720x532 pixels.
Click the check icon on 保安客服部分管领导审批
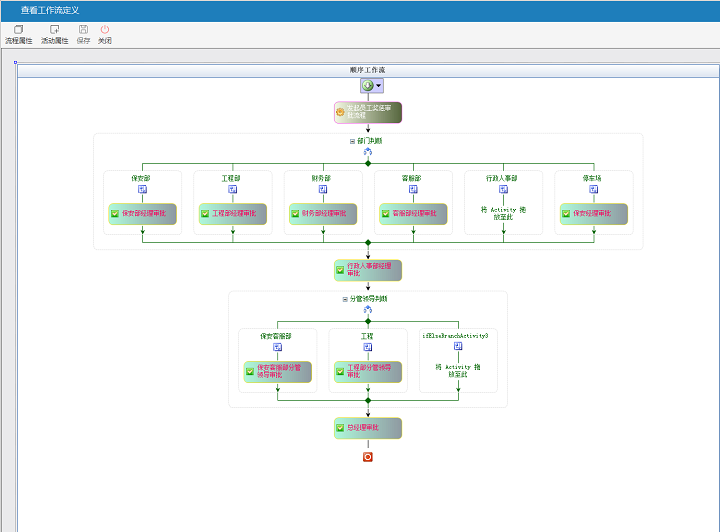point(250,371)
